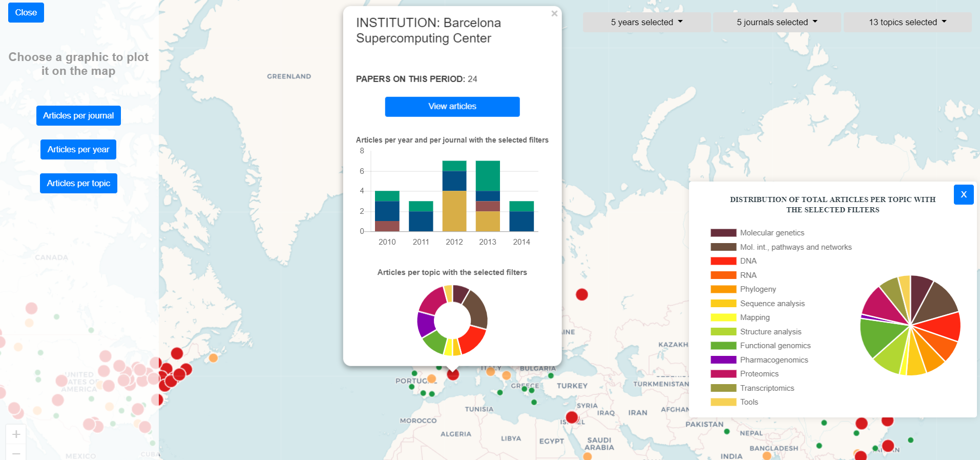Screen dimensions: 980x460
Task: Plot Articles per topic graphic
Action: click(x=78, y=183)
